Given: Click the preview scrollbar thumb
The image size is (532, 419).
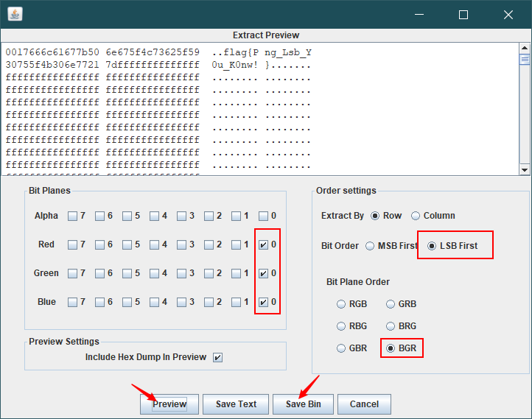Looking at the screenshot, I should (525, 59).
